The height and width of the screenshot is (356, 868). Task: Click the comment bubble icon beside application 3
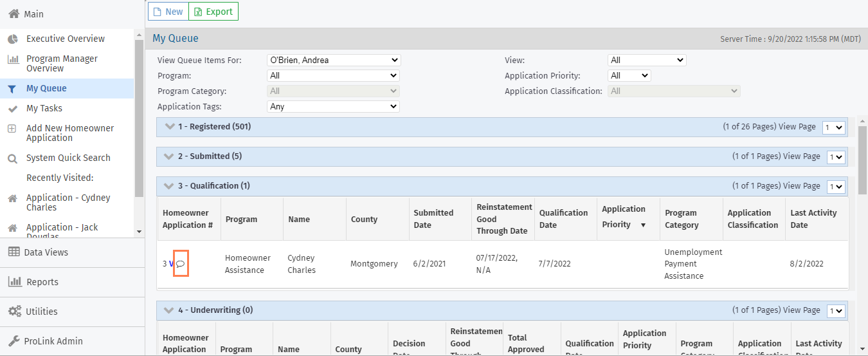click(x=181, y=264)
